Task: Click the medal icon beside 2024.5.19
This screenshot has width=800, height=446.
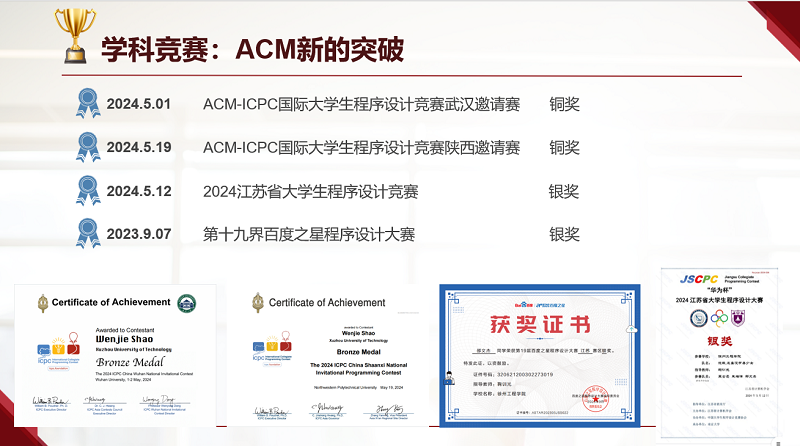Action: tap(89, 147)
